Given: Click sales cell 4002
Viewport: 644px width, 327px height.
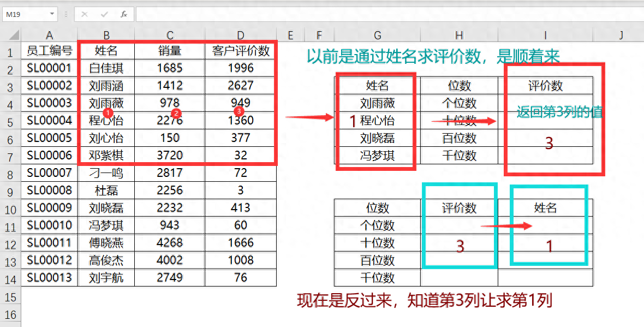Looking at the screenshot, I should (170, 260).
